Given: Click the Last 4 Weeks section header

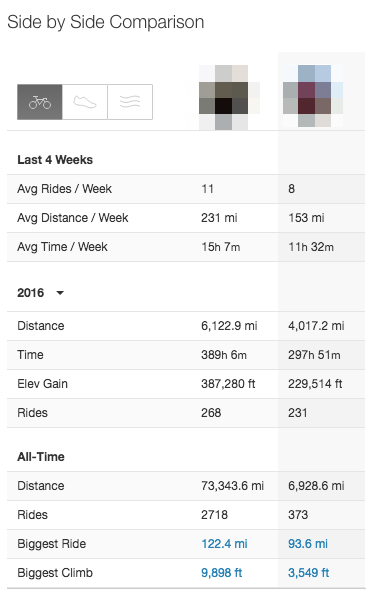Looking at the screenshot, I should pyautogui.click(x=55, y=160).
